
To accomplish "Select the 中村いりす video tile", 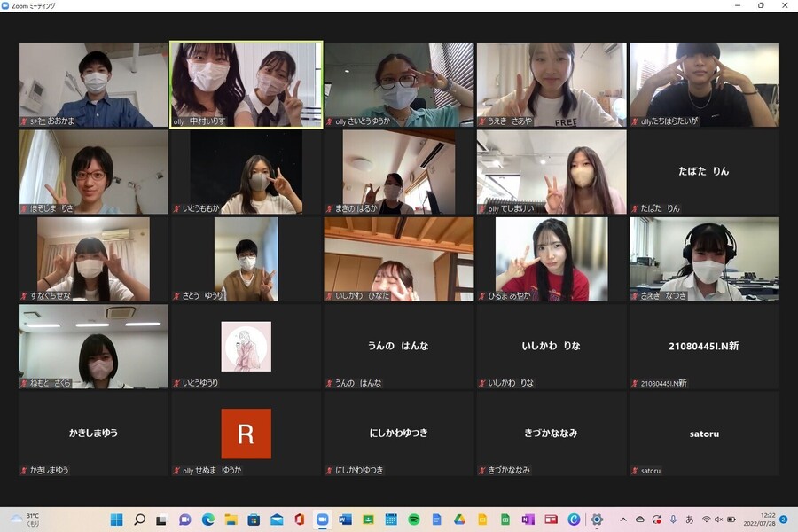I will click(246, 84).
